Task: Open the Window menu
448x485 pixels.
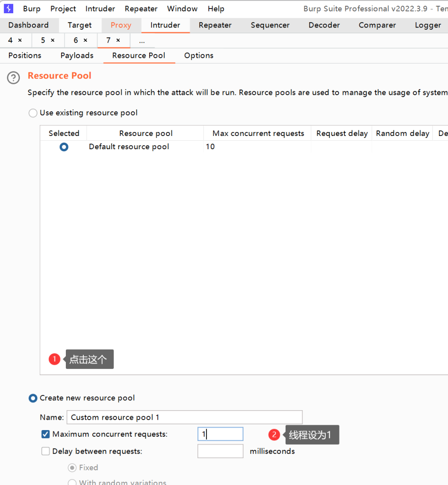Action: 182,9
